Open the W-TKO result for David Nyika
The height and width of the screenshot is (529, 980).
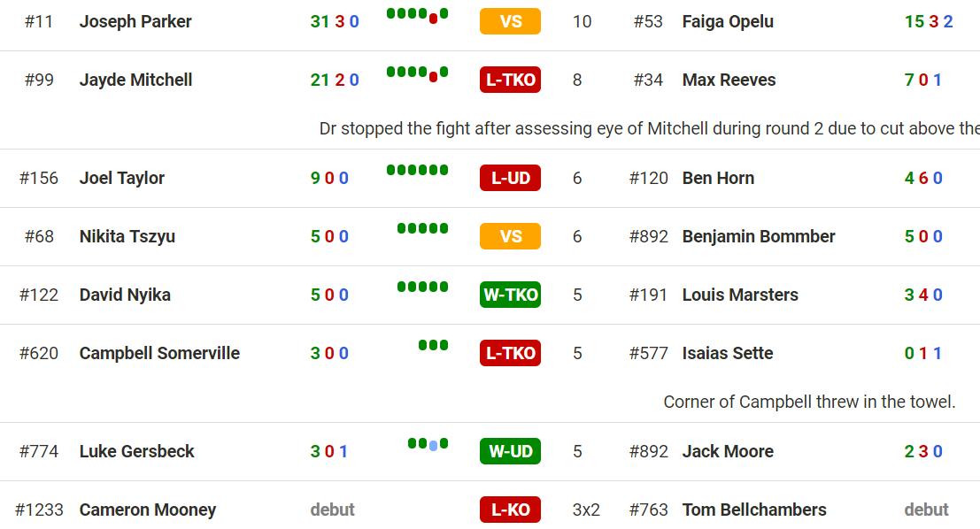pos(510,295)
